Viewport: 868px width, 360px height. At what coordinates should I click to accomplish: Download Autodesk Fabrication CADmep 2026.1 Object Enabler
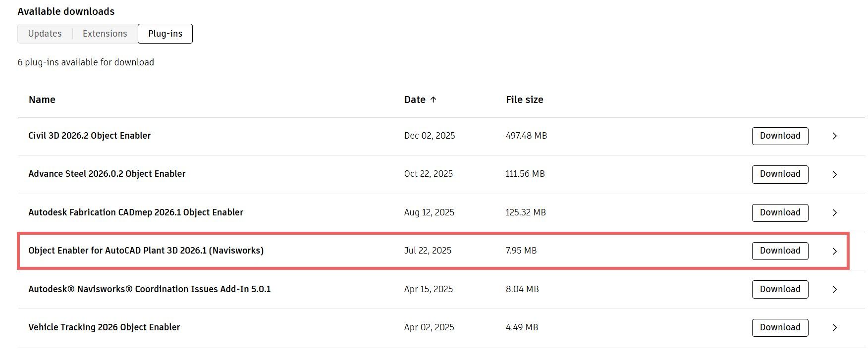(780, 212)
